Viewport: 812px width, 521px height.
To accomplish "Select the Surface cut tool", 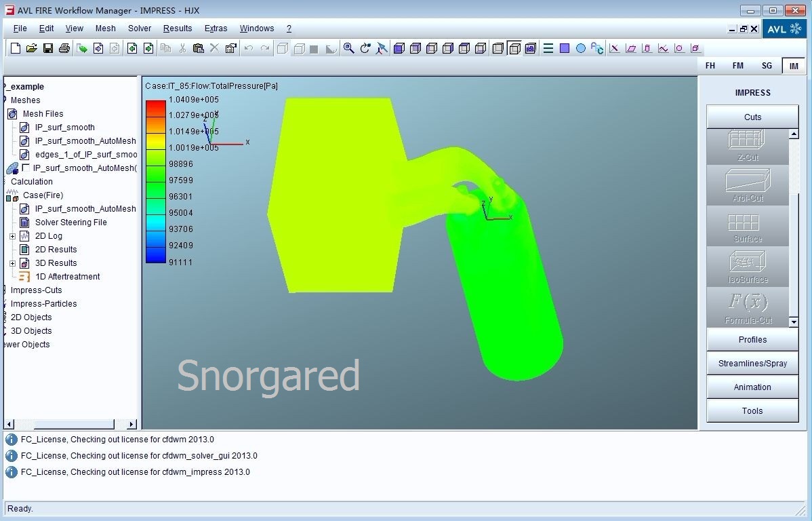I will tap(748, 226).
